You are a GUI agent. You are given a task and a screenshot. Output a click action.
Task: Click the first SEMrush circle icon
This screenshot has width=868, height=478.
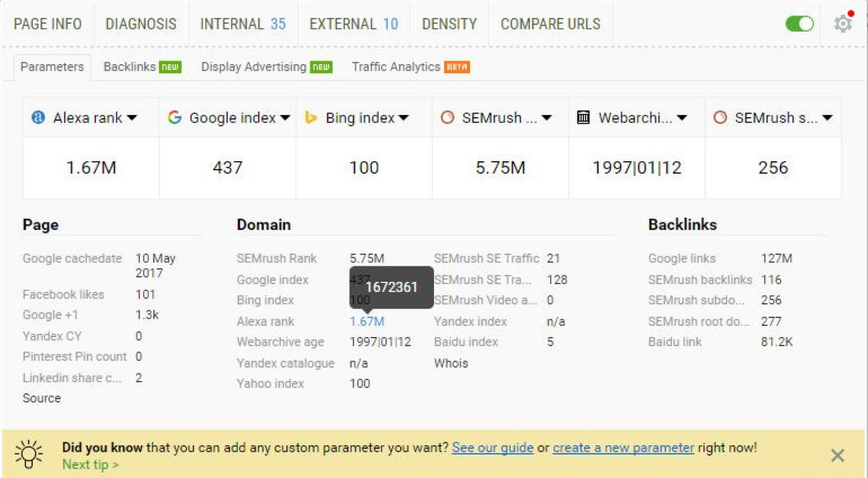click(447, 117)
